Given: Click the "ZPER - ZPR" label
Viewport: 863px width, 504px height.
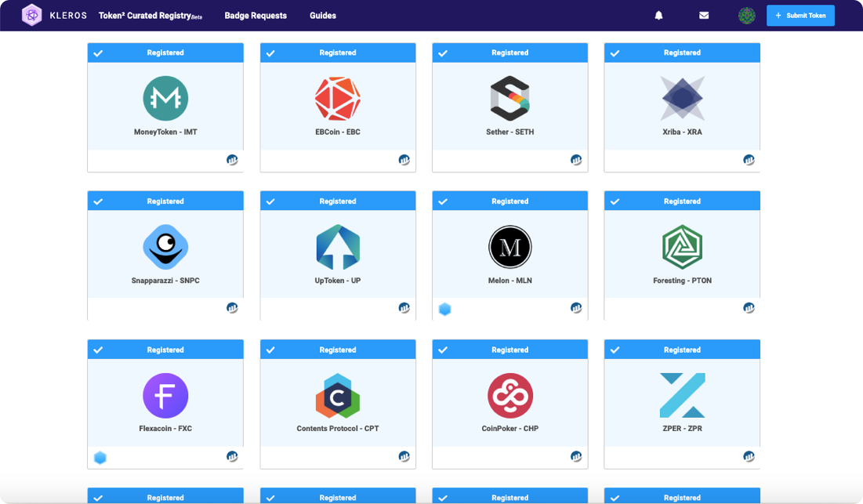Looking at the screenshot, I should pyautogui.click(x=683, y=429).
